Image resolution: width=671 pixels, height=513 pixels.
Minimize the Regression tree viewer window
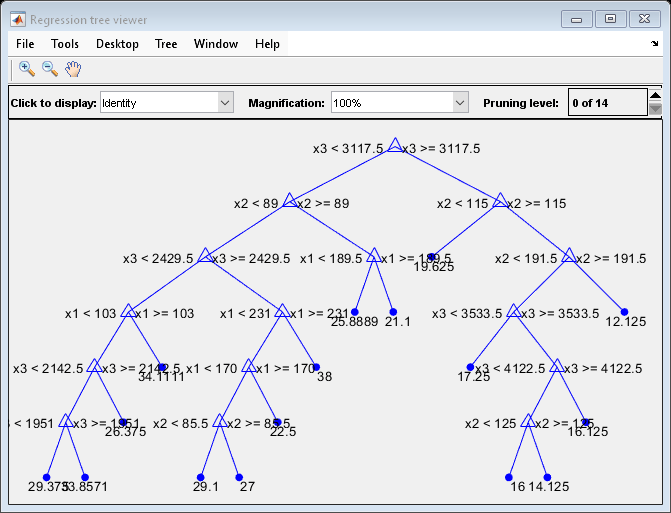click(576, 19)
